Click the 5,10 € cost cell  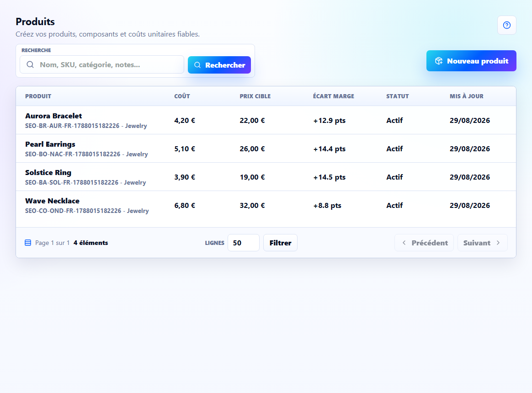pos(185,149)
